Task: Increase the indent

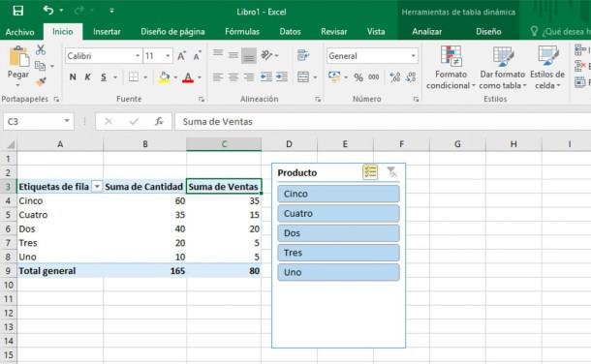Action: (x=282, y=77)
